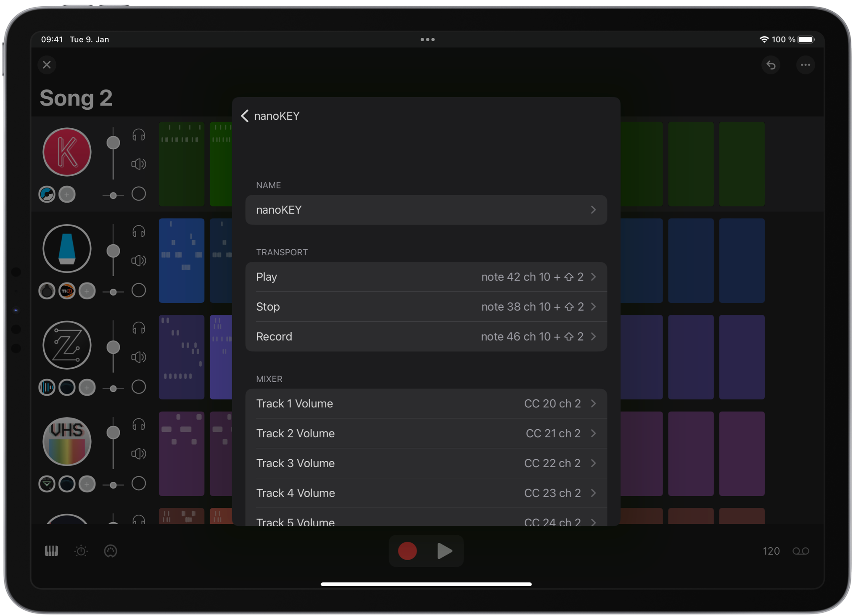Open the Z track second effect plugin
Viewport: 853px width, 616px height.
[x=67, y=387]
